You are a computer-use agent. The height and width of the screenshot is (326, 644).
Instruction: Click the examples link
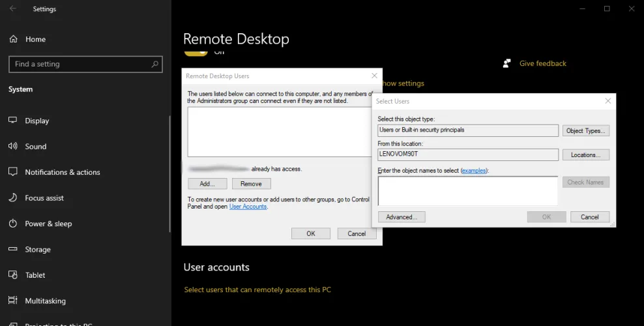click(474, 170)
